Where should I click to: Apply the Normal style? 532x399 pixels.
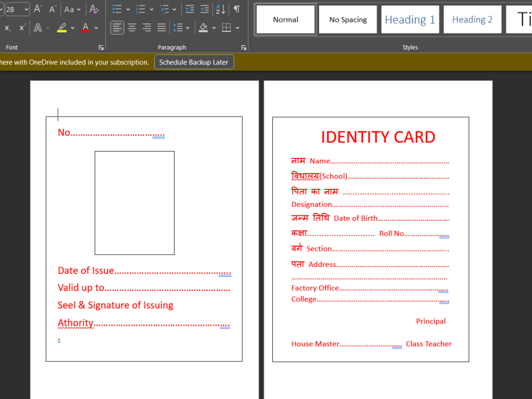pyautogui.click(x=286, y=20)
